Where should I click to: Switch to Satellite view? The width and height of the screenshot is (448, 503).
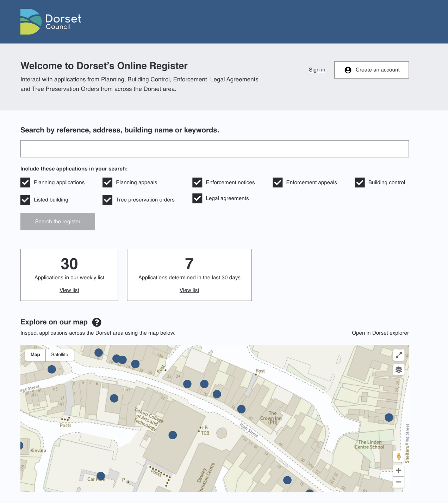tap(60, 355)
